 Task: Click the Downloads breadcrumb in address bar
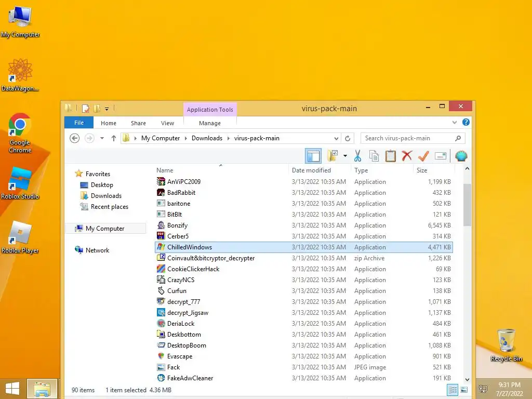point(207,138)
